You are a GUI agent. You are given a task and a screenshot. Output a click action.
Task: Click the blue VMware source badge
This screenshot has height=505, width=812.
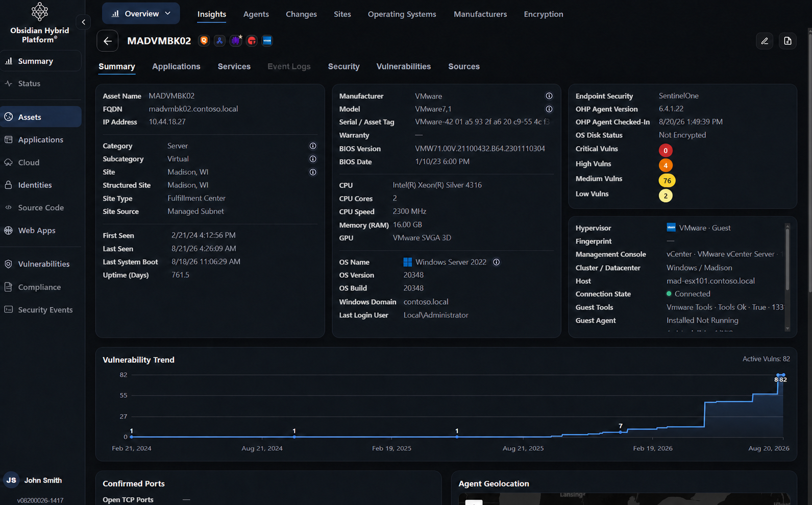click(x=267, y=41)
